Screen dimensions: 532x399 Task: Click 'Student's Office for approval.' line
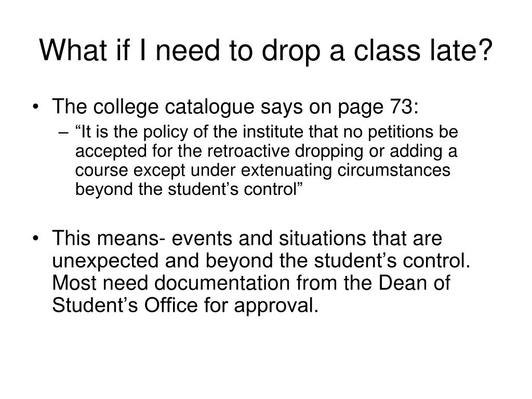[x=185, y=305]
